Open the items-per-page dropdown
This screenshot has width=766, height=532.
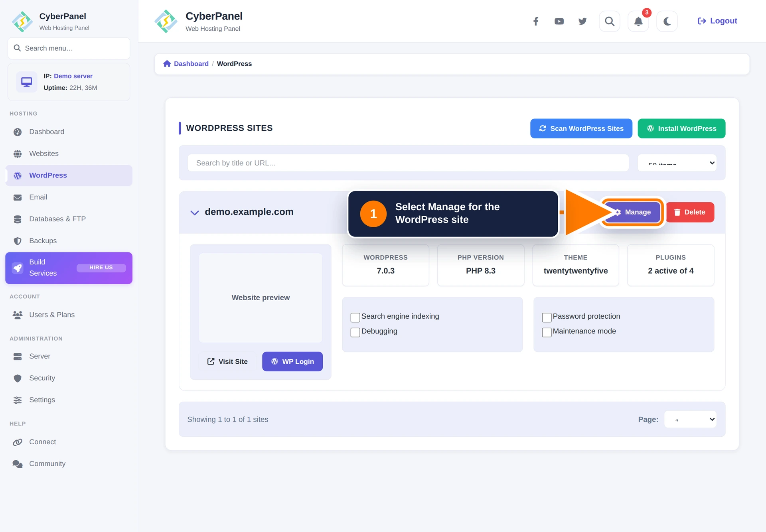point(677,163)
